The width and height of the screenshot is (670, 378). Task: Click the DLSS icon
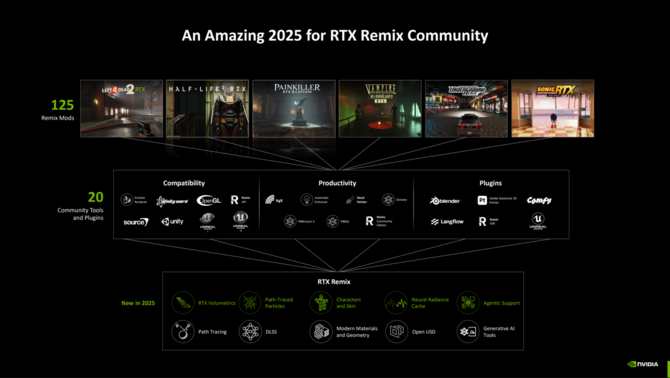tap(250, 331)
